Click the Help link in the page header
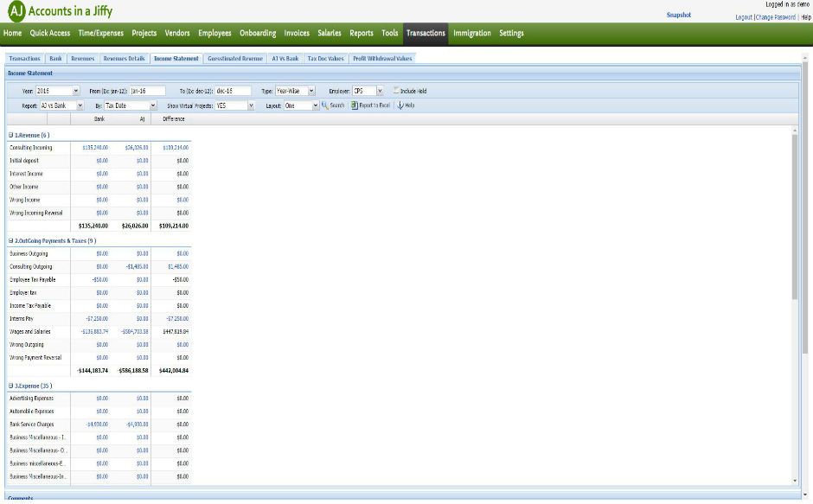Screen dimensions: 813x504 point(806,17)
